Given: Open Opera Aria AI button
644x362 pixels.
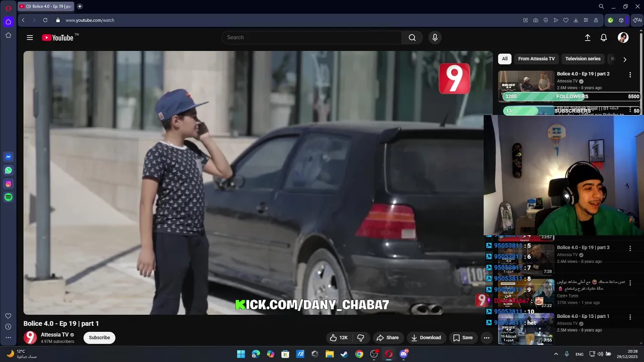Looking at the screenshot, I should tap(637, 20).
